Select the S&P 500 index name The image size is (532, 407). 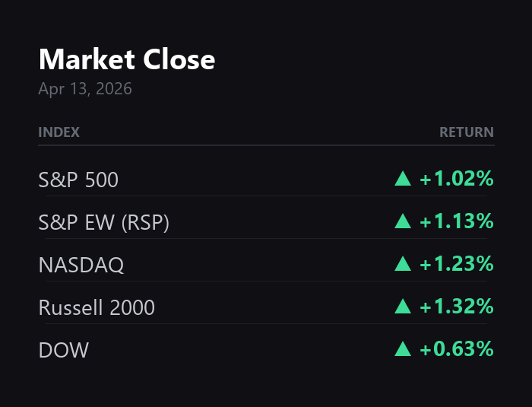(78, 180)
